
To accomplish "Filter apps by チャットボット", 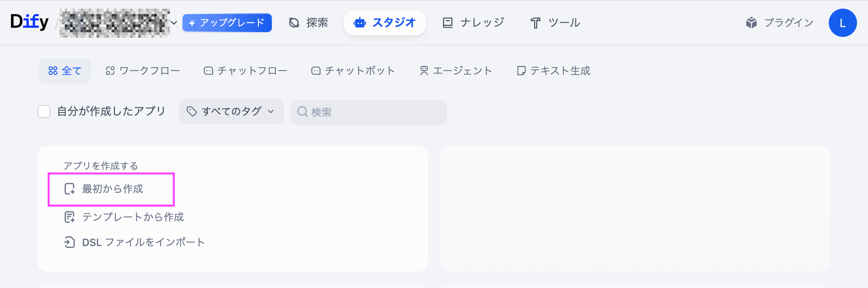I will pyautogui.click(x=353, y=71).
